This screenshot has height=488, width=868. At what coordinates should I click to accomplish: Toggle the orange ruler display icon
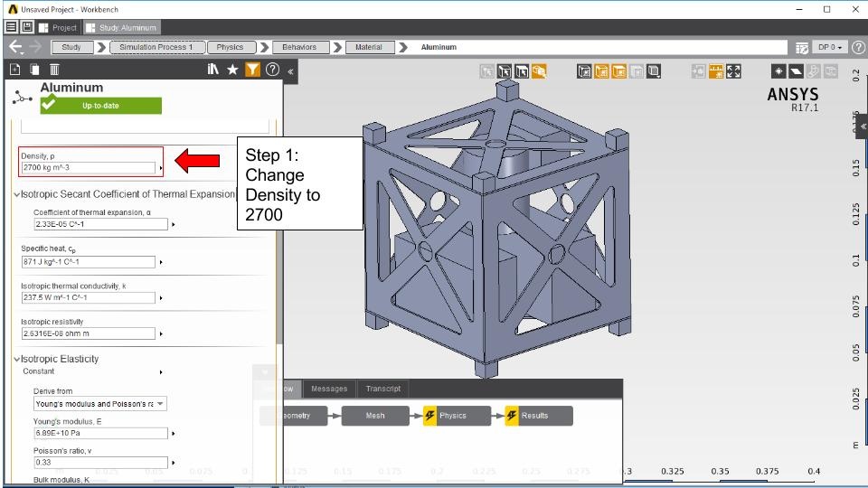[x=716, y=71]
